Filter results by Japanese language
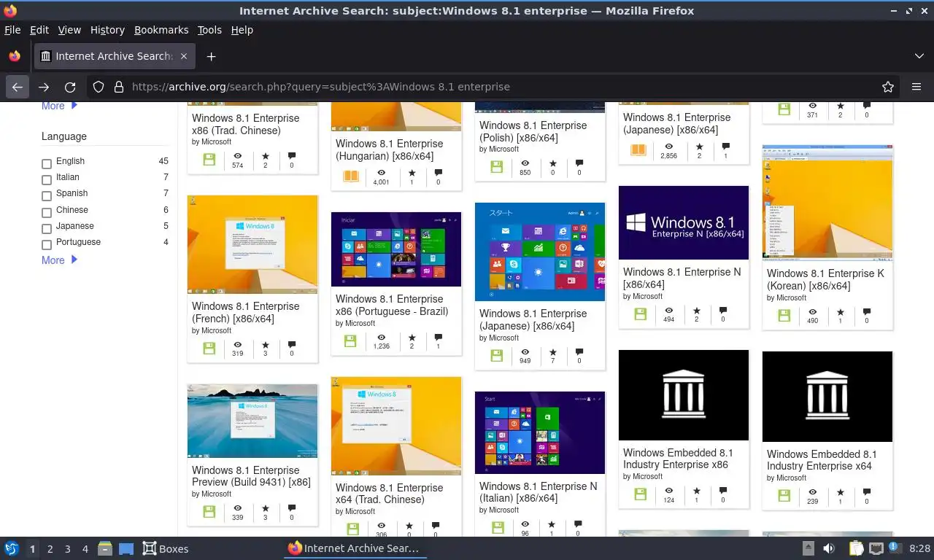Image resolution: width=934 pixels, height=560 pixels. point(47,229)
